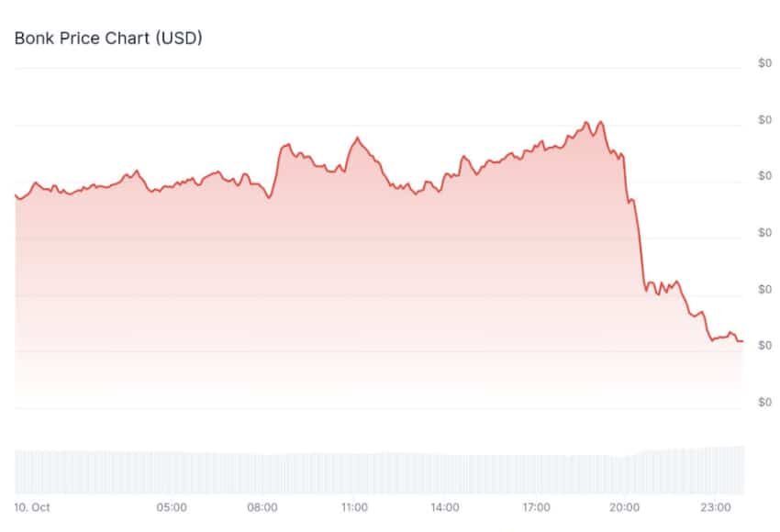Click the price line spike just after 08:00
Image resolution: width=780 pixels, height=532 pixels.
coord(286,145)
